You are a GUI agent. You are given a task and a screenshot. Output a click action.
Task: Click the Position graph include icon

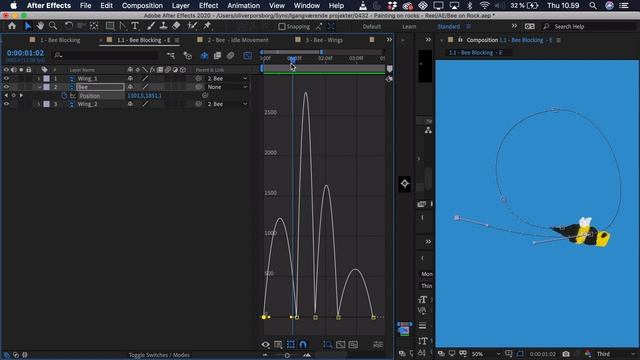(x=73, y=96)
